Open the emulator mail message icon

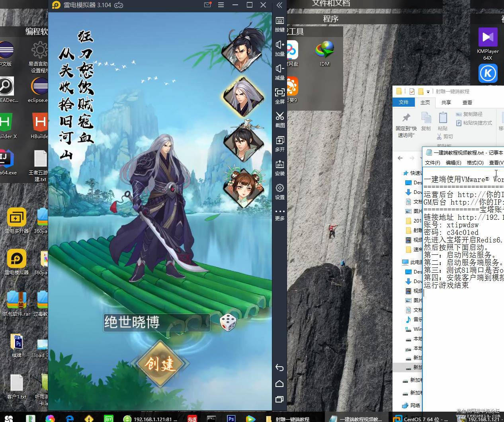207,5
